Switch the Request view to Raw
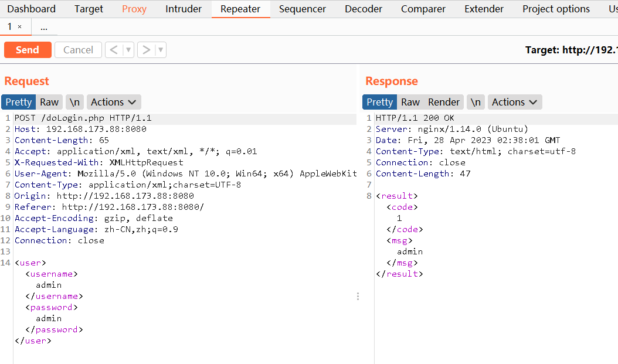Viewport: 618px width, 364px height. [x=49, y=102]
